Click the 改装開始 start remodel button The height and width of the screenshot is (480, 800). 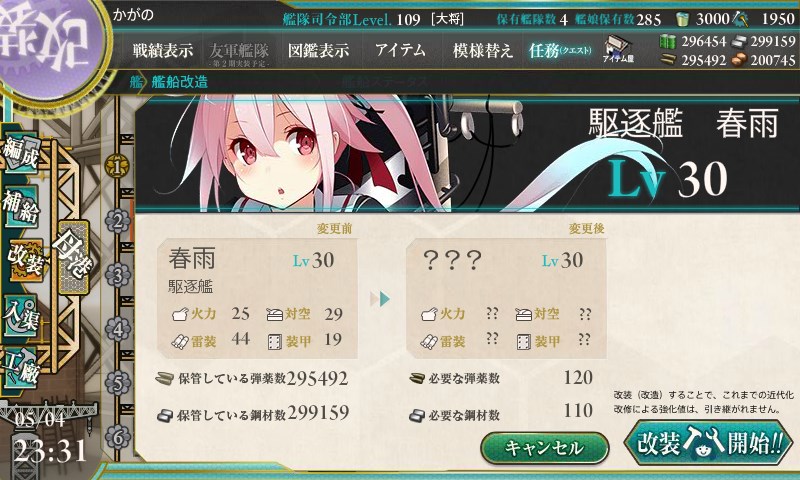(709, 442)
